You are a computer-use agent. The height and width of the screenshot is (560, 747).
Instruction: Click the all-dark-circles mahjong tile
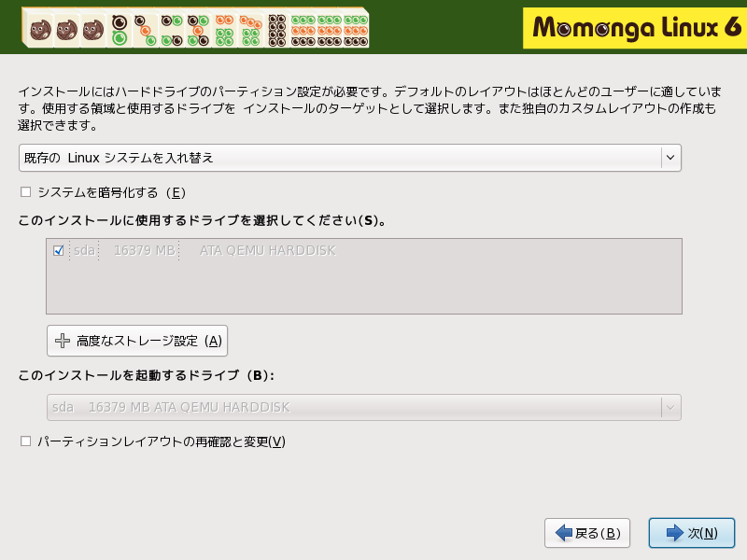click(x=276, y=31)
